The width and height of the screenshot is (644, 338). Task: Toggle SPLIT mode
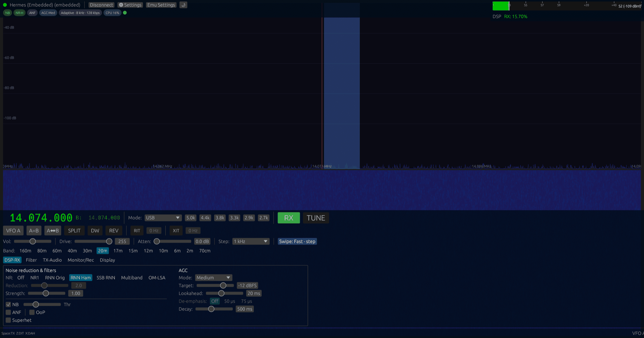74,231
